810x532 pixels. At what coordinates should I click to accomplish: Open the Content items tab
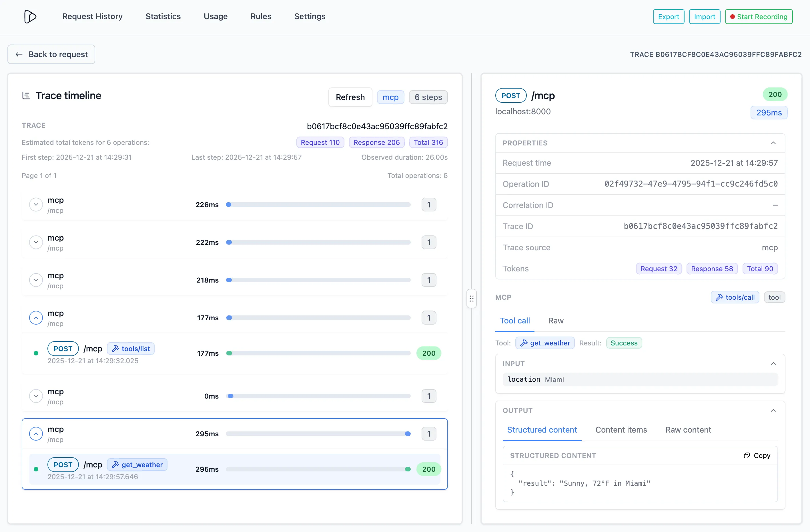point(621,430)
